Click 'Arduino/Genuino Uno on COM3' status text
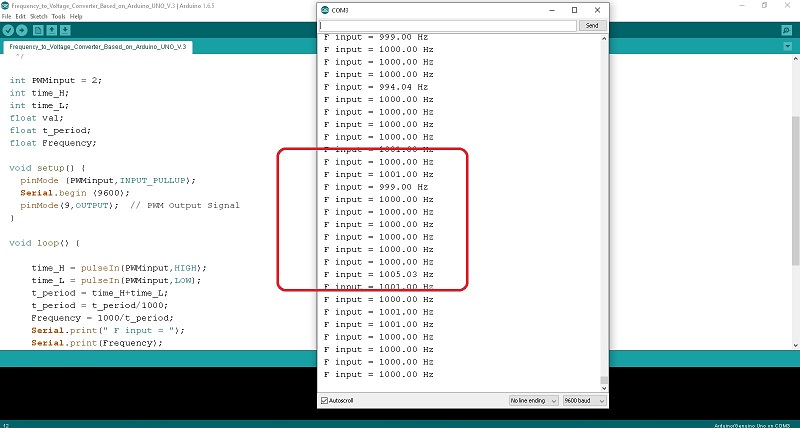This screenshot has height=428, width=800. click(x=752, y=425)
